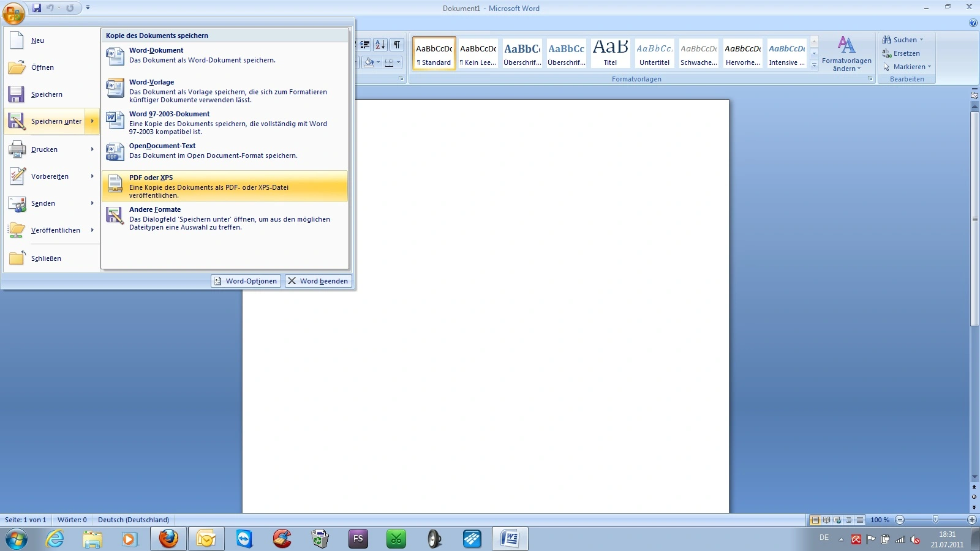980x551 pixels.
Task: Apply the Intensive Hervorhebung style
Action: [x=787, y=53]
